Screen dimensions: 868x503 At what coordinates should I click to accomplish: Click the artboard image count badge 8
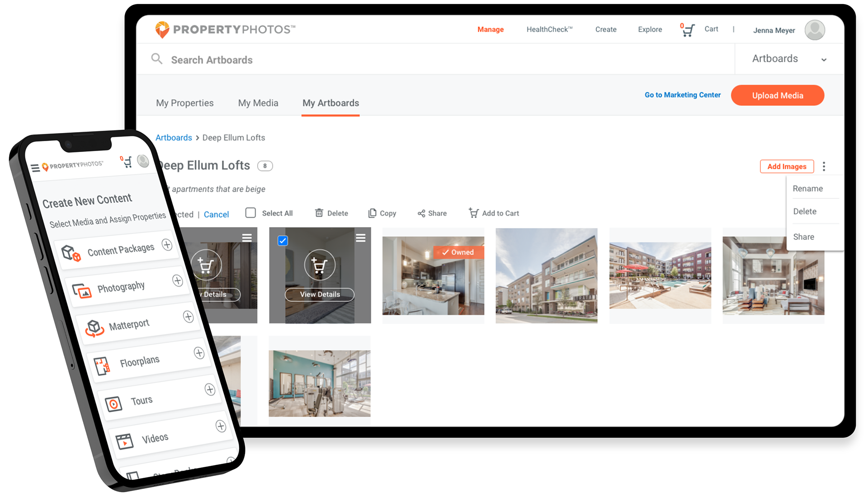tap(265, 166)
